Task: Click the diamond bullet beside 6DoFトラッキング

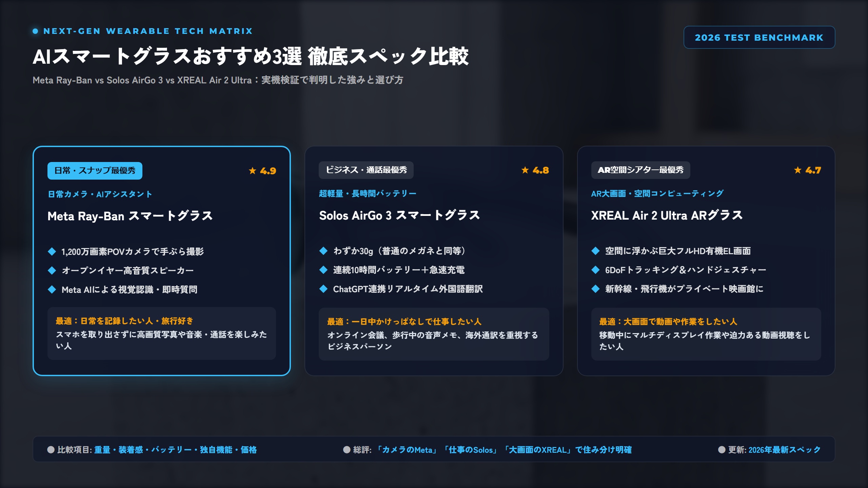Action: (x=595, y=270)
